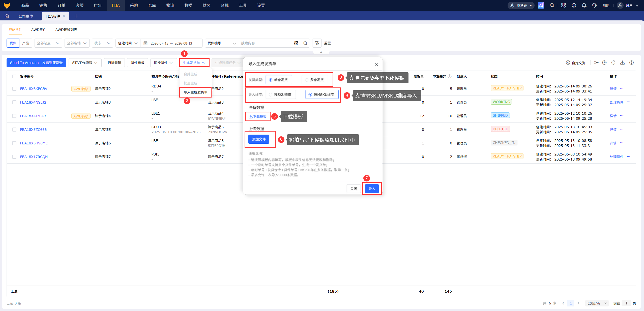Viewport: 644px width, 311px height.
Task: Close the import dialog with X
Action: [376, 65]
